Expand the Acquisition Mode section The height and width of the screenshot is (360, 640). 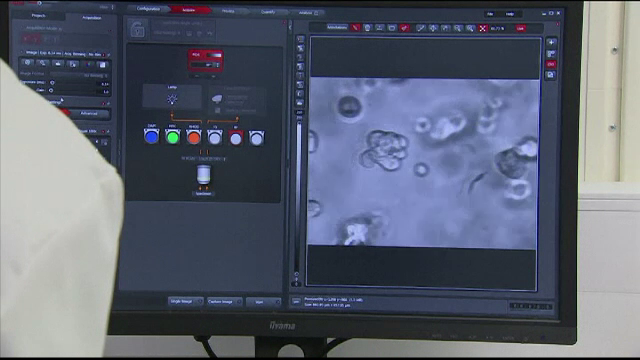43,28
